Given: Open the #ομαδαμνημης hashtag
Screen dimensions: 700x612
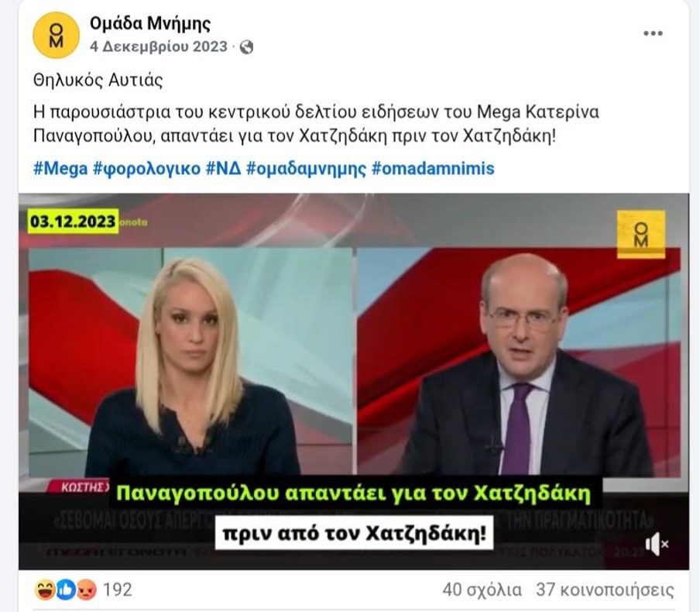Looking at the screenshot, I should [x=306, y=169].
